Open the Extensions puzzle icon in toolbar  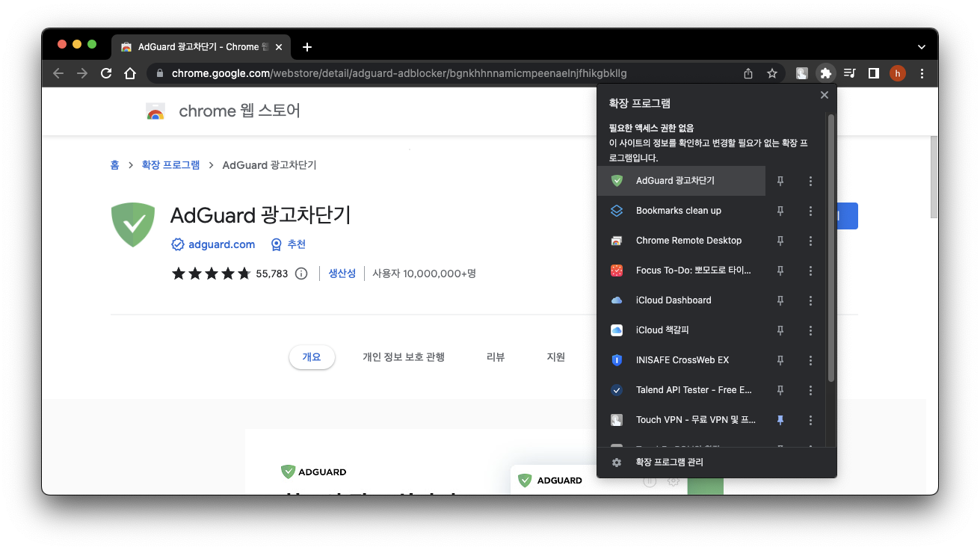[825, 73]
